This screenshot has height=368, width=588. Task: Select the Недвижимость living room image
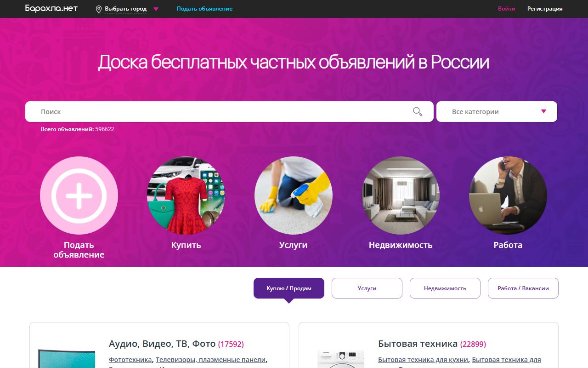click(401, 195)
